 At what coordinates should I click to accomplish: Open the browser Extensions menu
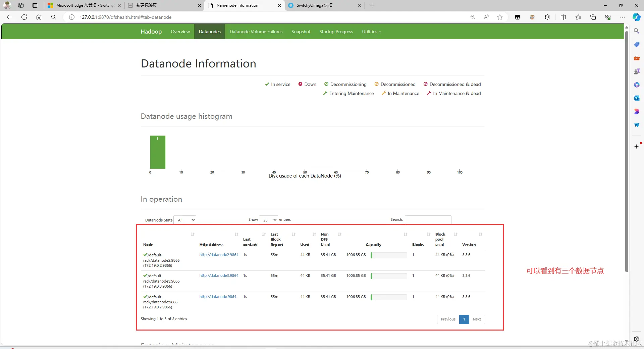[x=547, y=17]
